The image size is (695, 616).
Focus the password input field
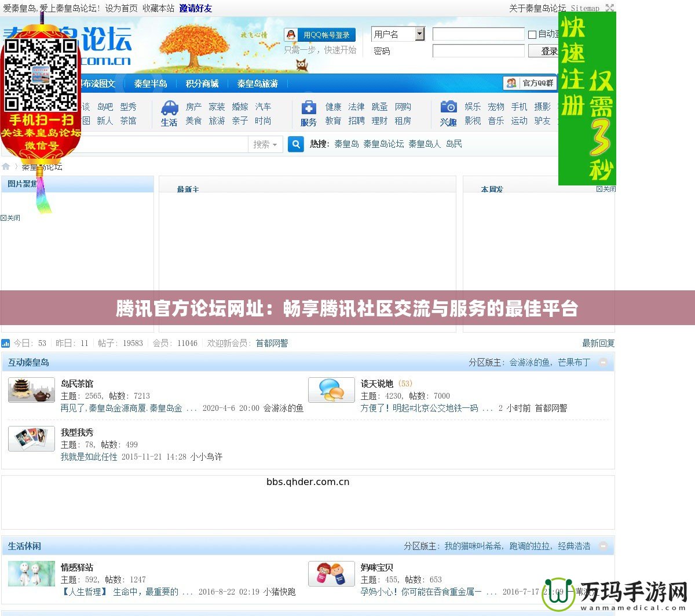pyautogui.click(x=478, y=51)
